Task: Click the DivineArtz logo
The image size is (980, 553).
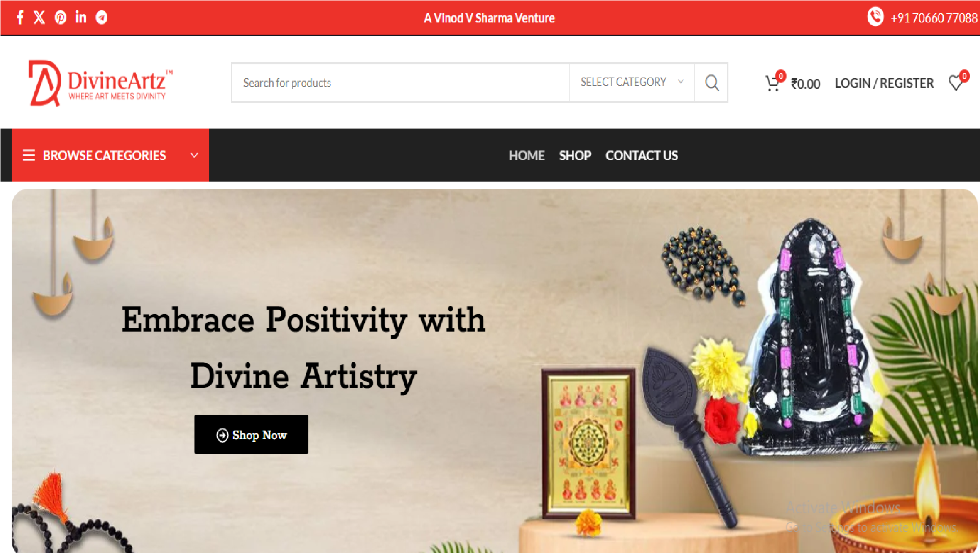Action: (100, 83)
